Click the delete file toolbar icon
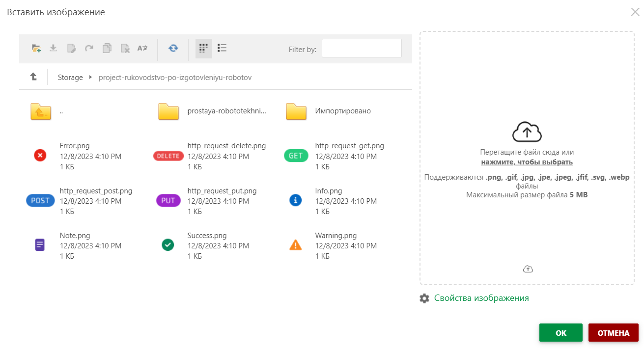The image size is (644, 349). click(125, 48)
